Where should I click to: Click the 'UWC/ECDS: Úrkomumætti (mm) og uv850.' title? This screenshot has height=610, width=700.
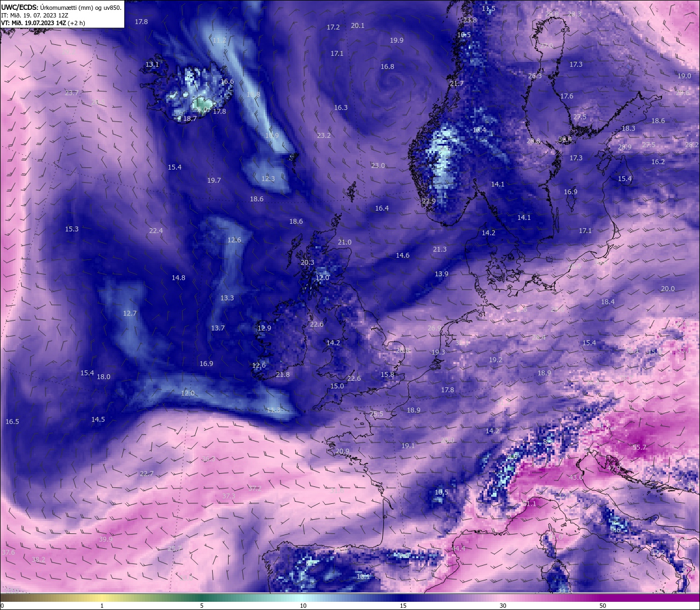(61, 8)
